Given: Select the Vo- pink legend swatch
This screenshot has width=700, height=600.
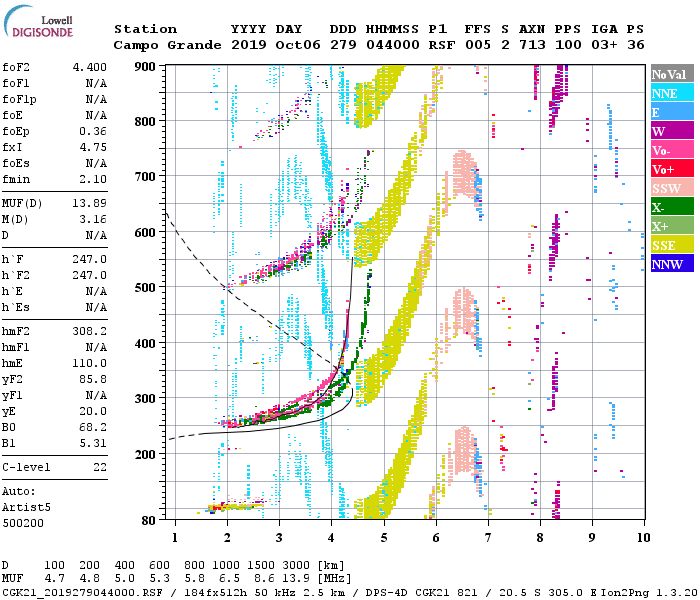Looking at the screenshot, I should click(x=672, y=150).
